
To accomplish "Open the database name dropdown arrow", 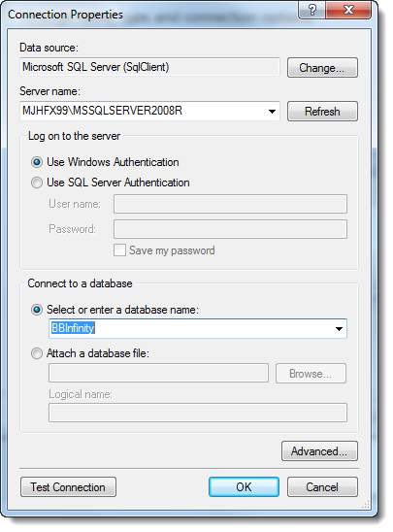I will [x=339, y=328].
